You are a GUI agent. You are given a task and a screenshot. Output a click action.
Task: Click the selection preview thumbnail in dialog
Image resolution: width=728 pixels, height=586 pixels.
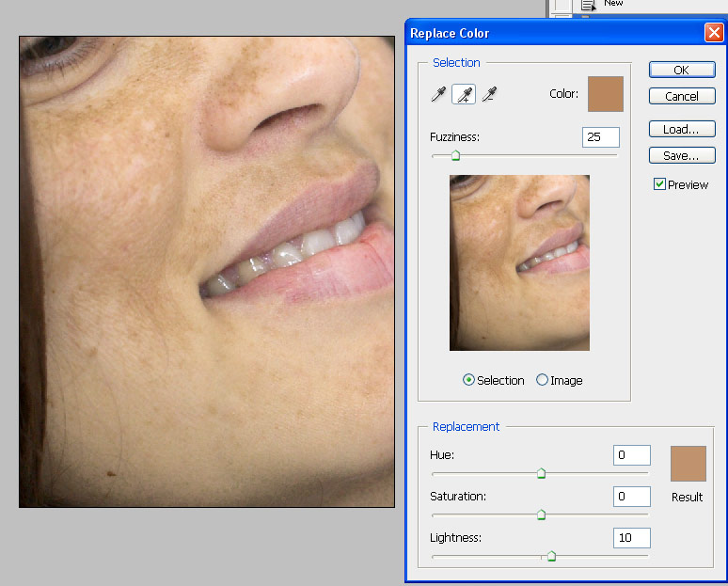[x=519, y=262]
